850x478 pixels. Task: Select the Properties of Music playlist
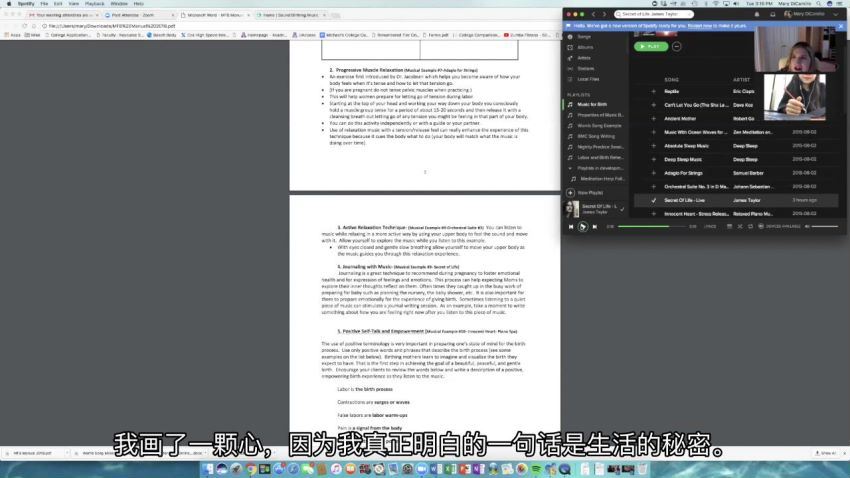click(x=600, y=115)
